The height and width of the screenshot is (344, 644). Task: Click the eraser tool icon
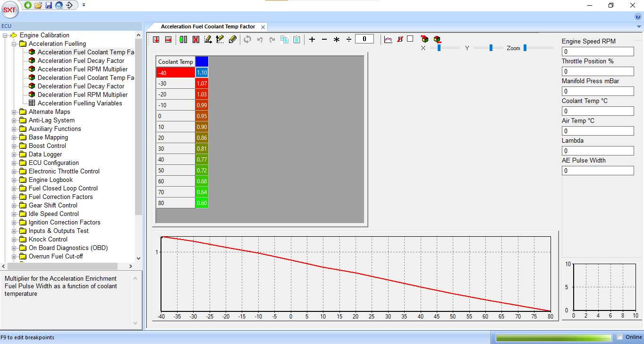tap(232, 40)
